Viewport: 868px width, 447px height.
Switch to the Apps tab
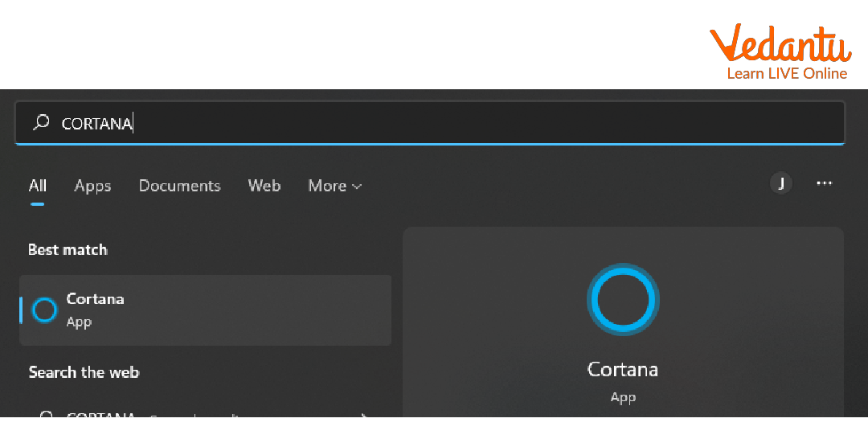click(92, 186)
